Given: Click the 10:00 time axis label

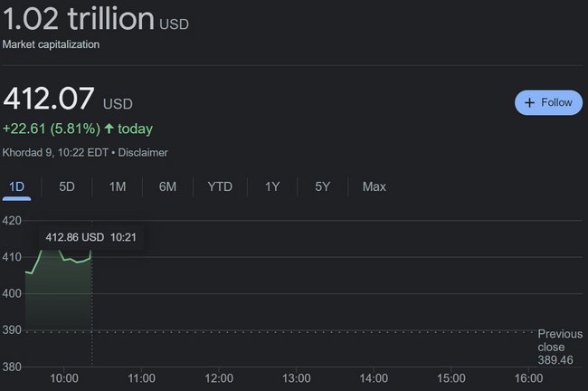Looking at the screenshot, I should [x=64, y=378].
